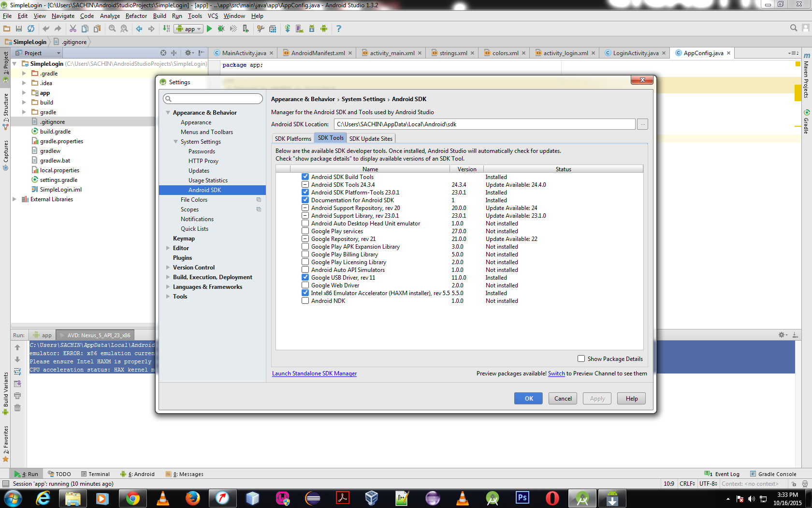Open the app run configuration dropdown
The height and width of the screenshot is (508, 812).
[188, 29]
